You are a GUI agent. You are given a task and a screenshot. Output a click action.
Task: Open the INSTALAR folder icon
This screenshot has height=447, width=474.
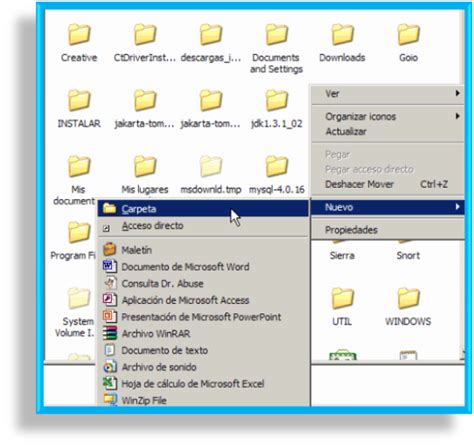[x=79, y=100]
